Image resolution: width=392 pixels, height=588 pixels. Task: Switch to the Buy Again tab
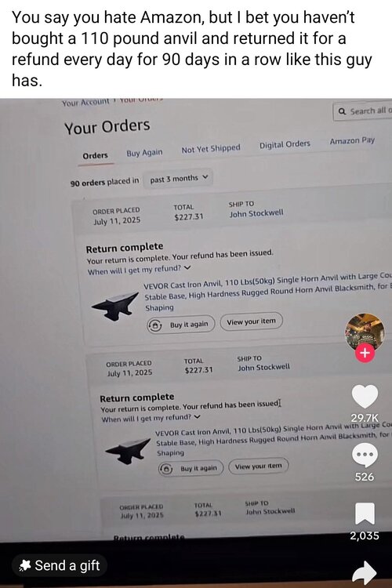pyautogui.click(x=144, y=153)
